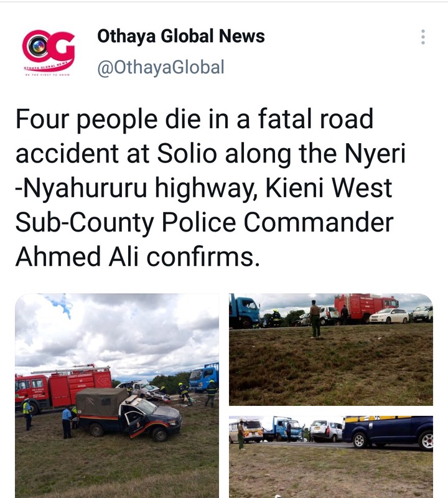Click the camera lens in the OG logo
This screenshot has width=448, height=498.
(x=38, y=45)
